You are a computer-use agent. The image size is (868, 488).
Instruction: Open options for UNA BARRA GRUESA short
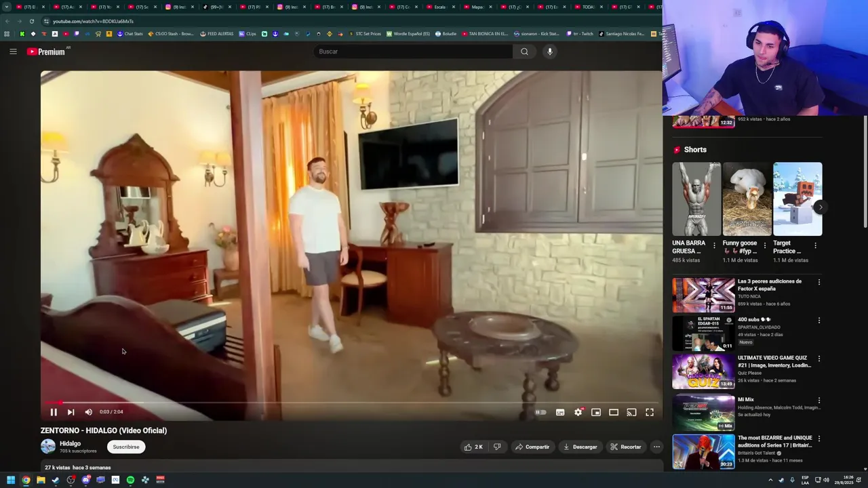[x=714, y=245]
